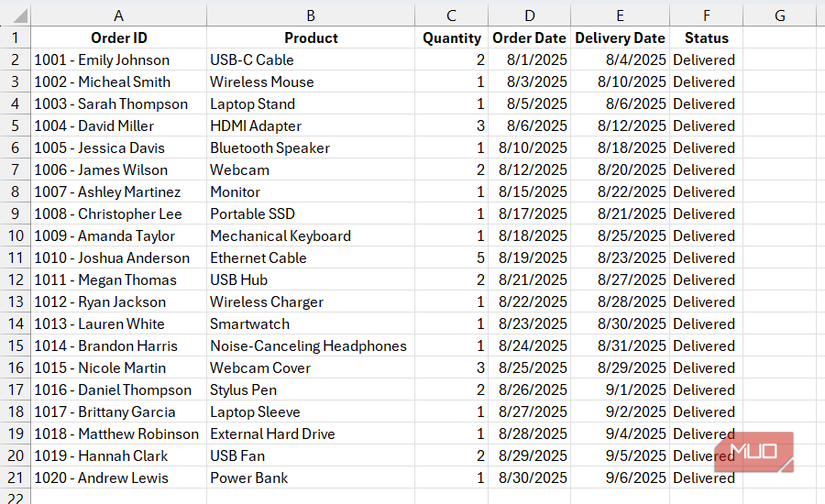
Task: Select the "Order ID" header cell
Action: [x=119, y=38]
